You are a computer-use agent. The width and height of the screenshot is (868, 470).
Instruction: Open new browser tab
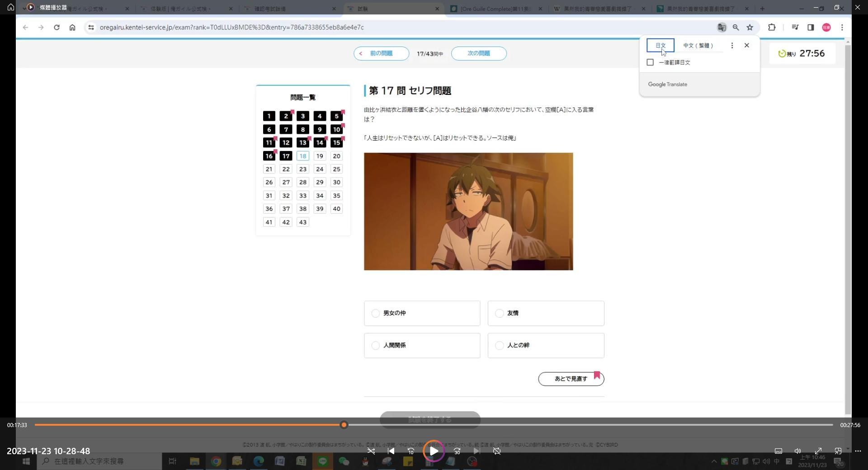point(762,9)
